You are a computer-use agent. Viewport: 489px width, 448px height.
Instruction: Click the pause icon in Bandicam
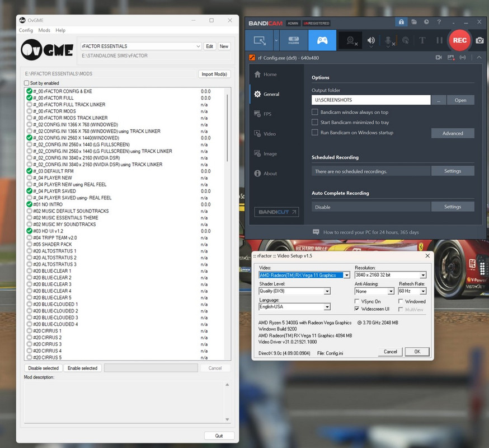[439, 40]
